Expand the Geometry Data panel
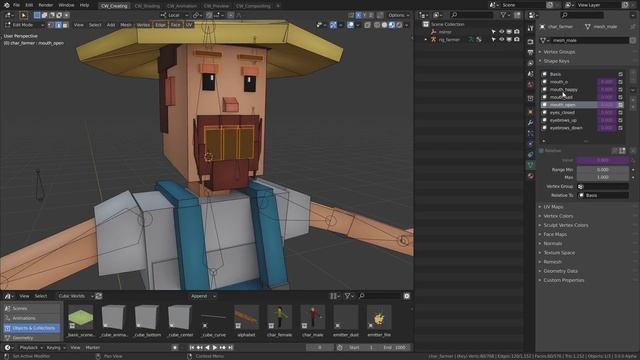640x360 pixels. 560,271
